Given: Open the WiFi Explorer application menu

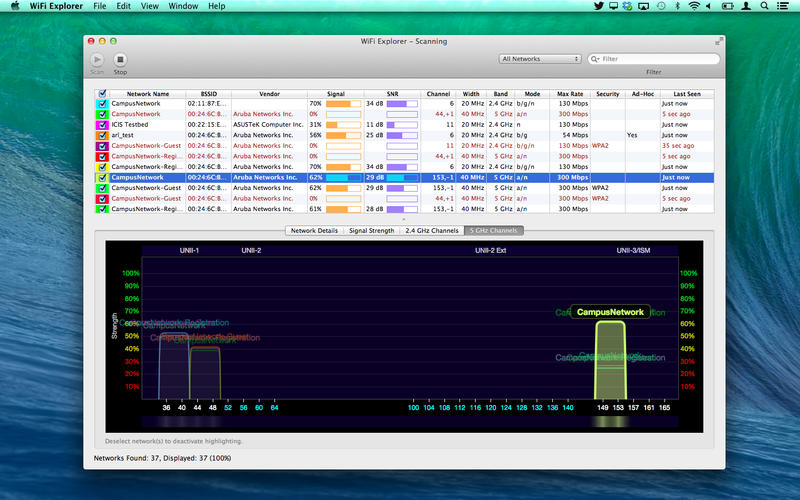Looking at the screenshot, I should pos(56,6).
